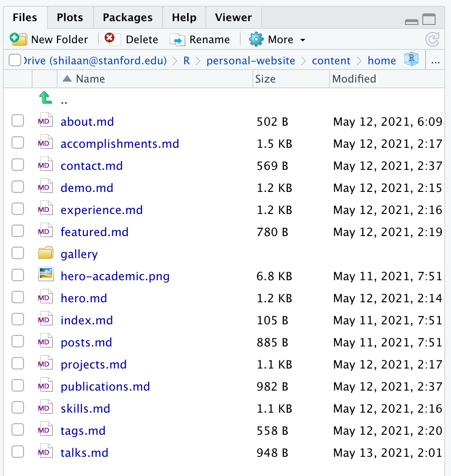Screen dimensions: 451x476
Task: Click the gallery folder icon
Action: (45, 254)
